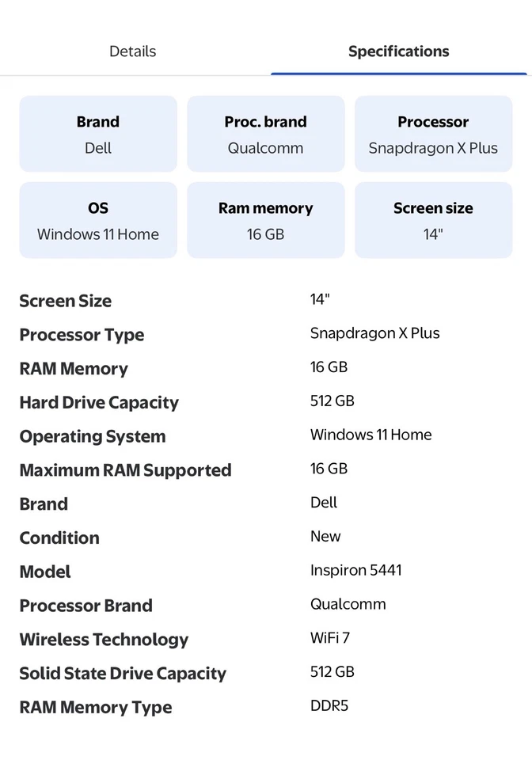Click the Screen size 14 inch card
Viewport: 532px width, 760px height.
pyautogui.click(x=433, y=219)
